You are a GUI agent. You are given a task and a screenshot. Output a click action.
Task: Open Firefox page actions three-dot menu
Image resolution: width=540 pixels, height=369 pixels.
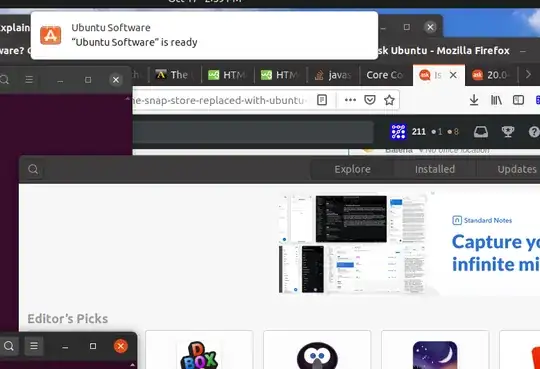350,100
